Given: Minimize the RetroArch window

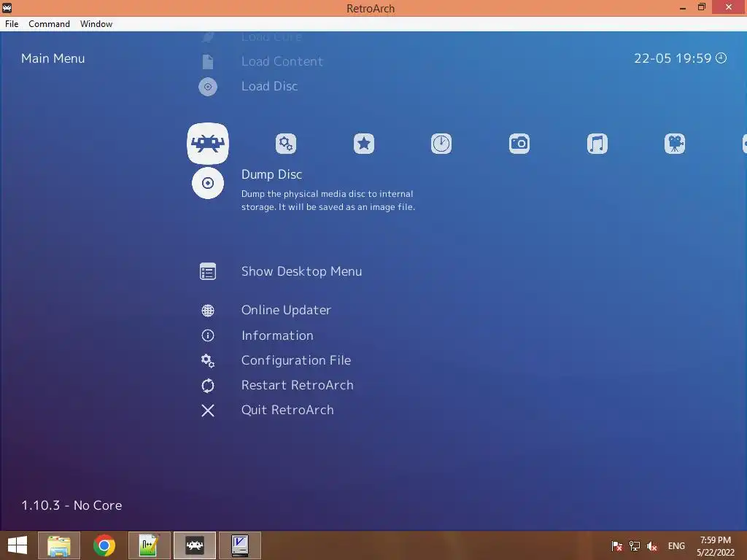Looking at the screenshot, I should [683, 8].
